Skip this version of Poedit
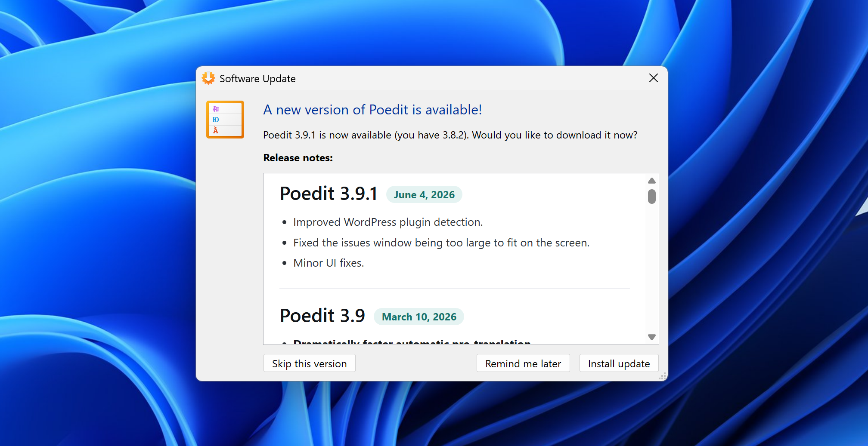 (309, 363)
